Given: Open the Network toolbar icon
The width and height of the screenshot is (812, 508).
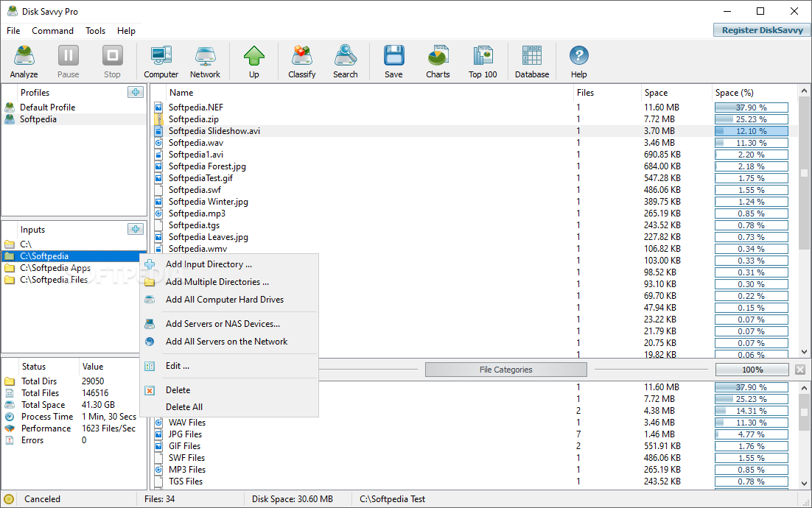Looking at the screenshot, I should 205,61.
